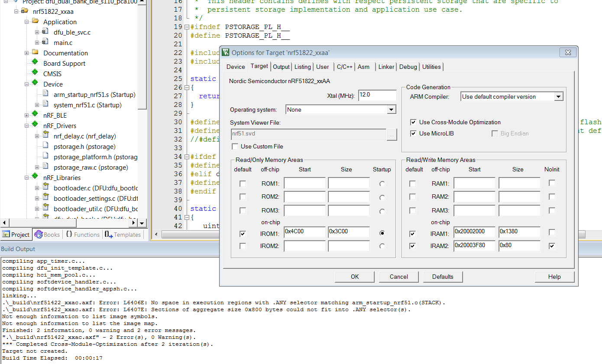Open the Utilities tab
Image resolution: width=602 pixels, height=364 pixels.
[x=431, y=67]
